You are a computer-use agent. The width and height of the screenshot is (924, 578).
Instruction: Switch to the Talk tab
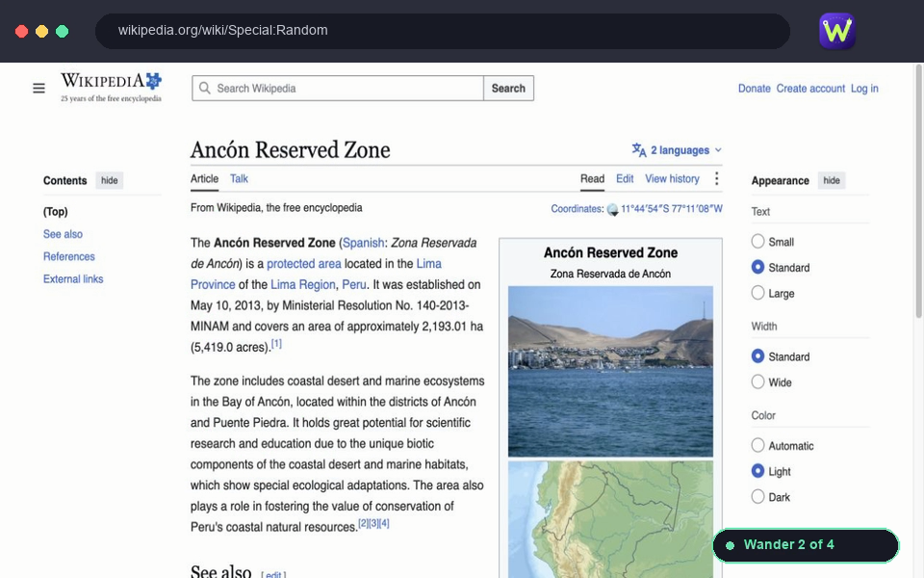[239, 179]
